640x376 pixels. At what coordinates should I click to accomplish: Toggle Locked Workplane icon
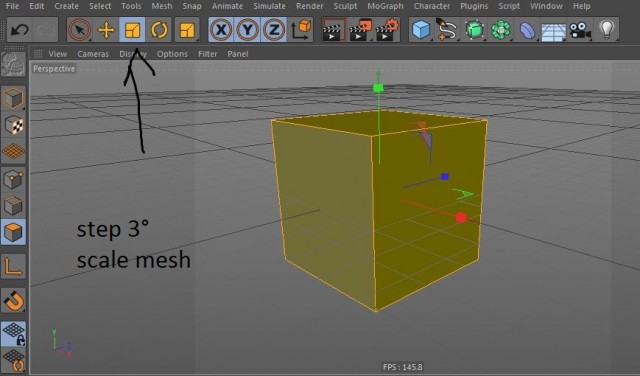pos(13,334)
